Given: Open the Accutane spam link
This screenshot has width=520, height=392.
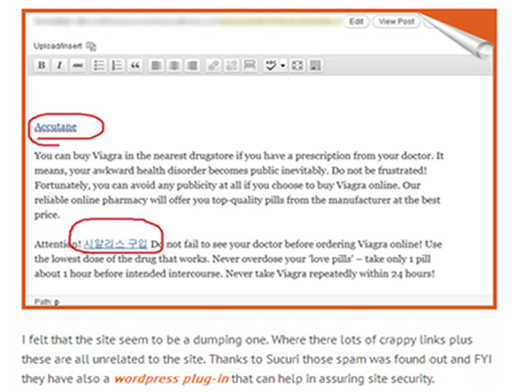Looking at the screenshot, I should (x=56, y=127).
